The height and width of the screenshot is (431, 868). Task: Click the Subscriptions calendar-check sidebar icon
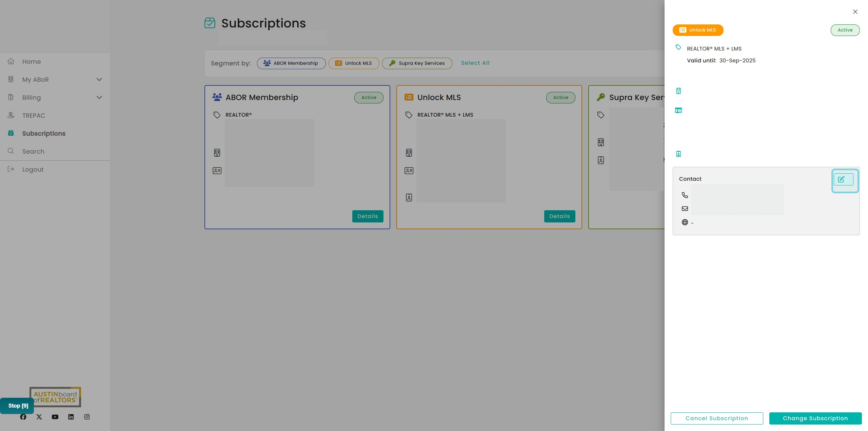click(11, 133)
